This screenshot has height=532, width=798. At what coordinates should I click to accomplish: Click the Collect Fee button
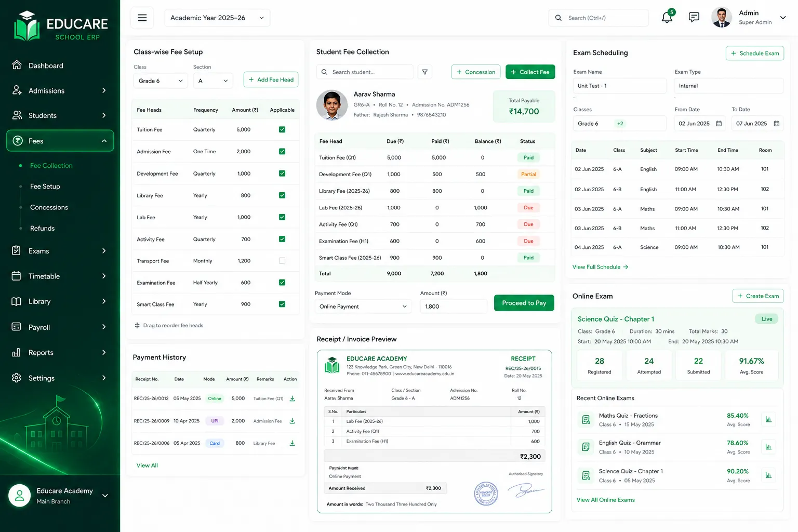[530, 72]
